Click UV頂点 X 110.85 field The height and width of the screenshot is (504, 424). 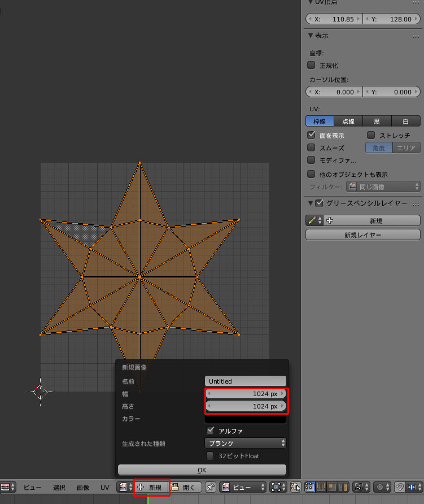point(334,19)
